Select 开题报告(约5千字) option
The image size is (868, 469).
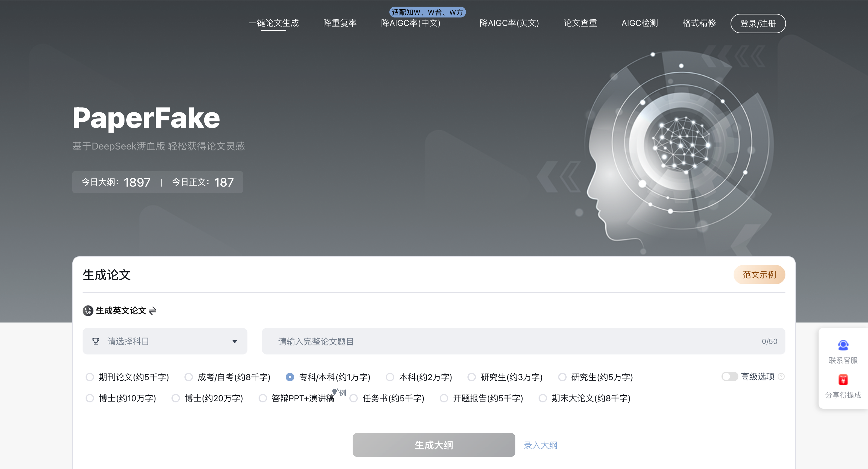click(x=444, y=398)
